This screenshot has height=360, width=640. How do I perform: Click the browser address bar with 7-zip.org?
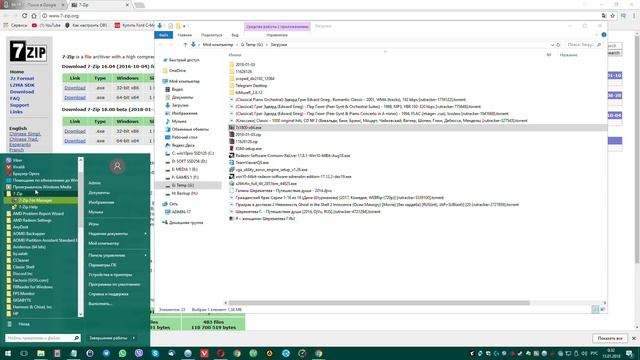318,16
